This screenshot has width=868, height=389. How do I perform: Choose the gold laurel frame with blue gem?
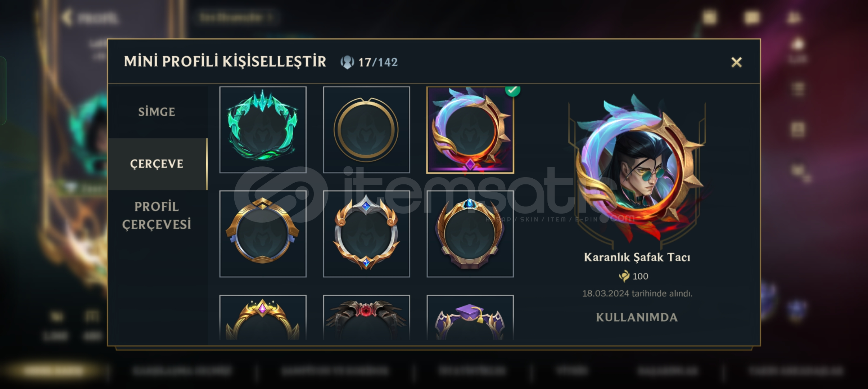click(470, 234)
